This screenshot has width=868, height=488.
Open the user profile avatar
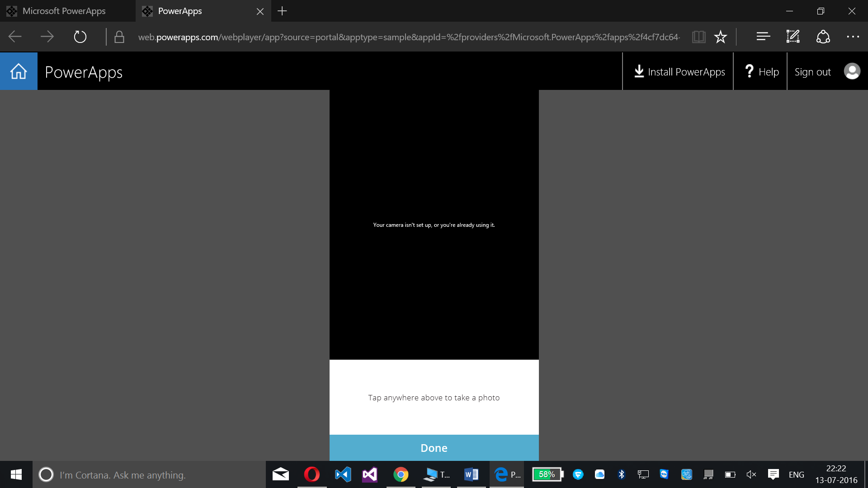pos(852,71)
